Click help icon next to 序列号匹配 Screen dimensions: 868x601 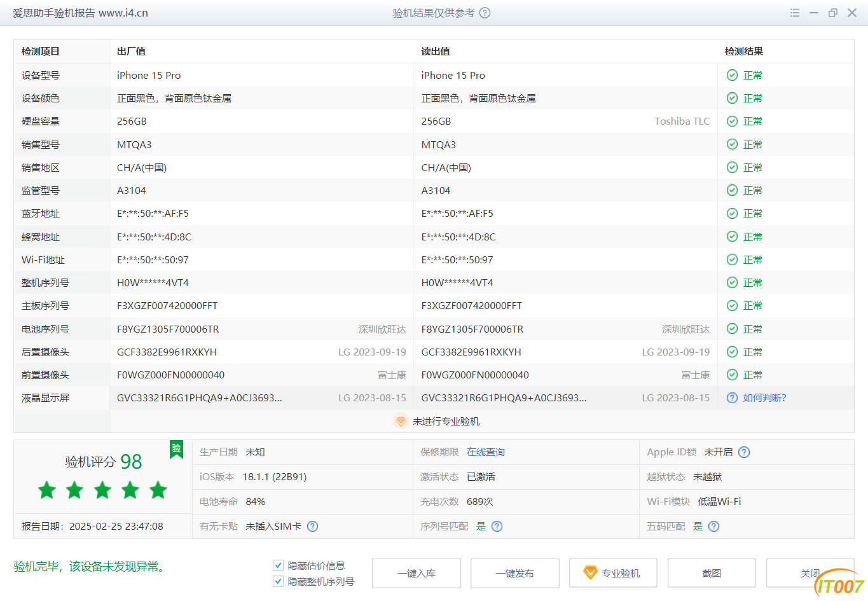point(497,526)
